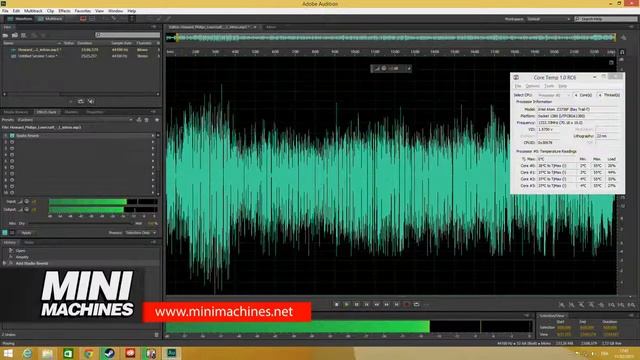Click overview waveform navigator bar
This screenshot has width=640, height=360.
(391, 38)
